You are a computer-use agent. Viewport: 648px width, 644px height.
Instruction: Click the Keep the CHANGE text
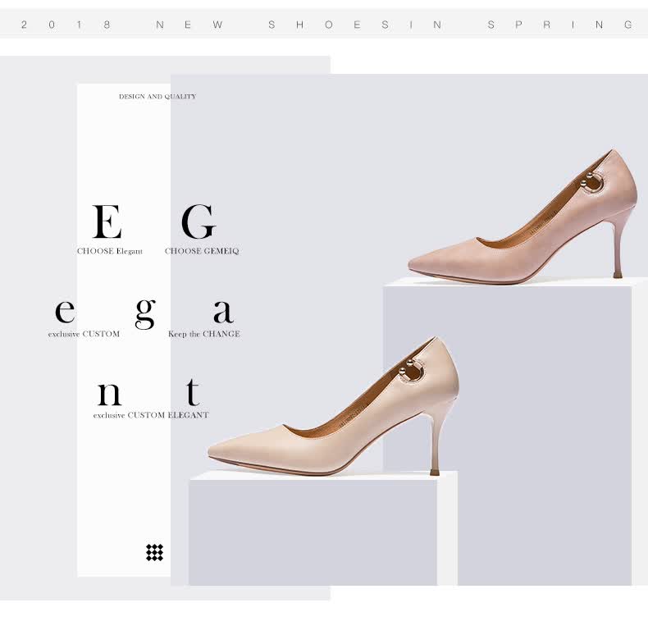click(204, 334)
